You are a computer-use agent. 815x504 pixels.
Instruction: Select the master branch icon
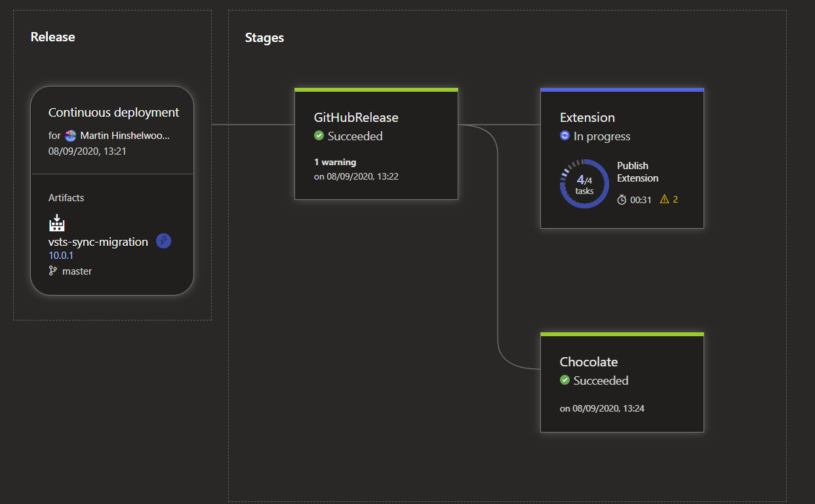[x=53, y=271]
